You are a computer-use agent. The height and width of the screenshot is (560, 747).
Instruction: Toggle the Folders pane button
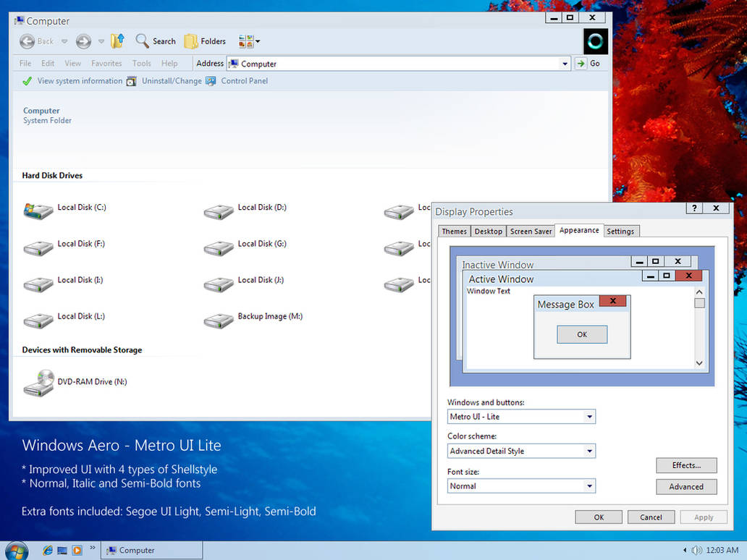point(205,41)
